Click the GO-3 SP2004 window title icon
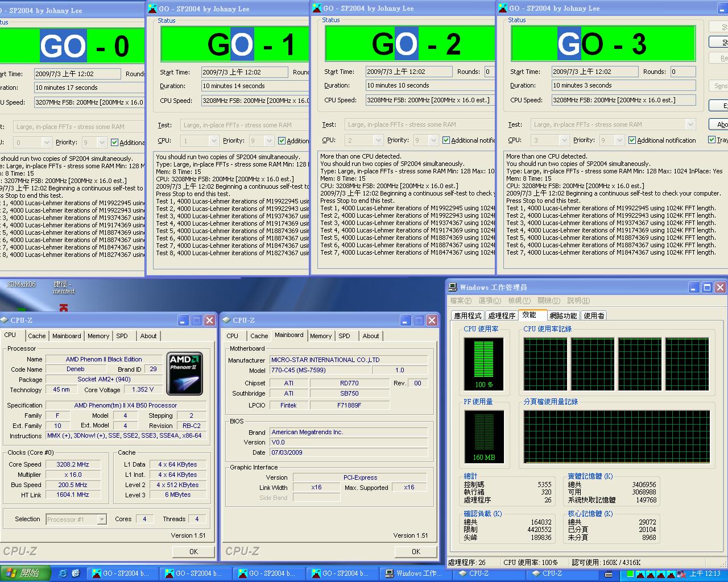728x582 pixels. tap(503, 8)
